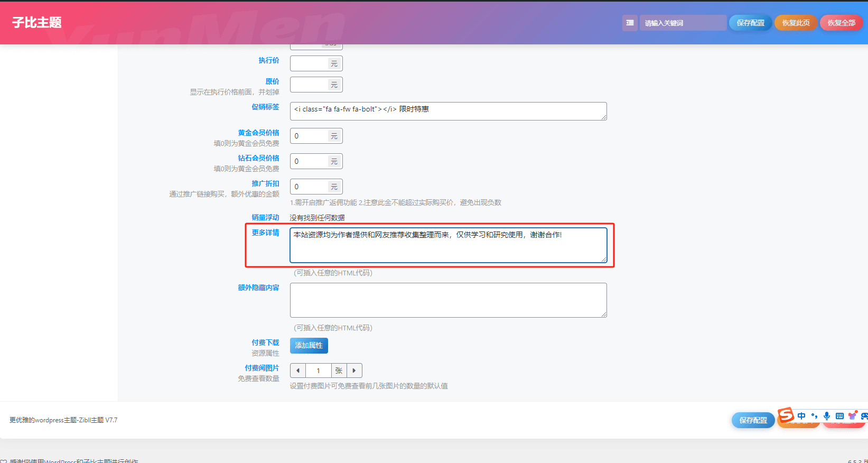This screenshot has width=868, height=463.
Task: Click the microphone voice input icon
Action: click(827, 416)
